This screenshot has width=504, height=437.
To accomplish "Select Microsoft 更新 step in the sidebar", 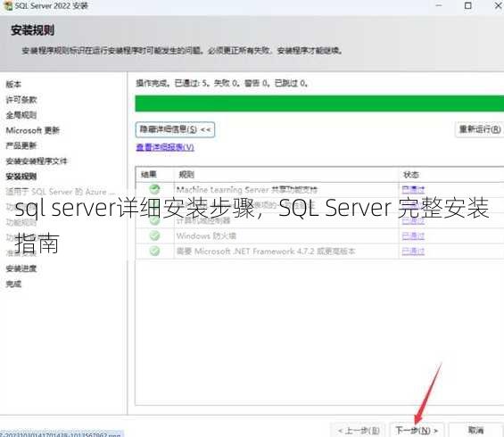I will coord(33,130).
